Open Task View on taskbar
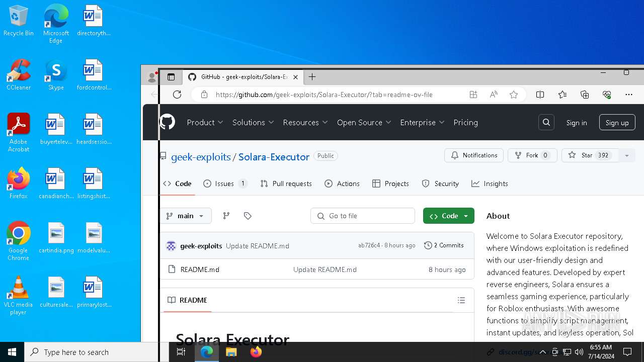The height and width of the screenshot is (362, 644). (181, 352)
